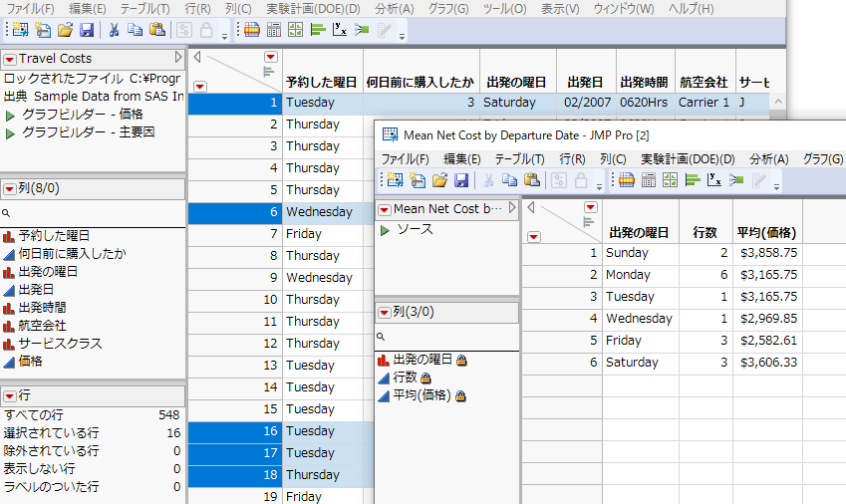Open 実験計画(DOE)(D) menu in Travel Costs window
The image size is (846, 504).
pos(313,9)
